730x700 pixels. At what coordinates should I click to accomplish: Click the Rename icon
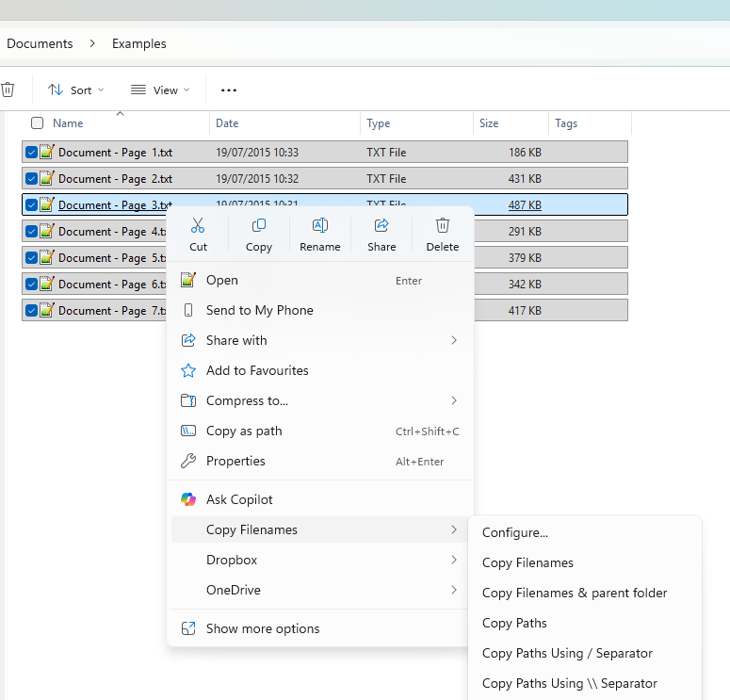(x=320, y=226)
